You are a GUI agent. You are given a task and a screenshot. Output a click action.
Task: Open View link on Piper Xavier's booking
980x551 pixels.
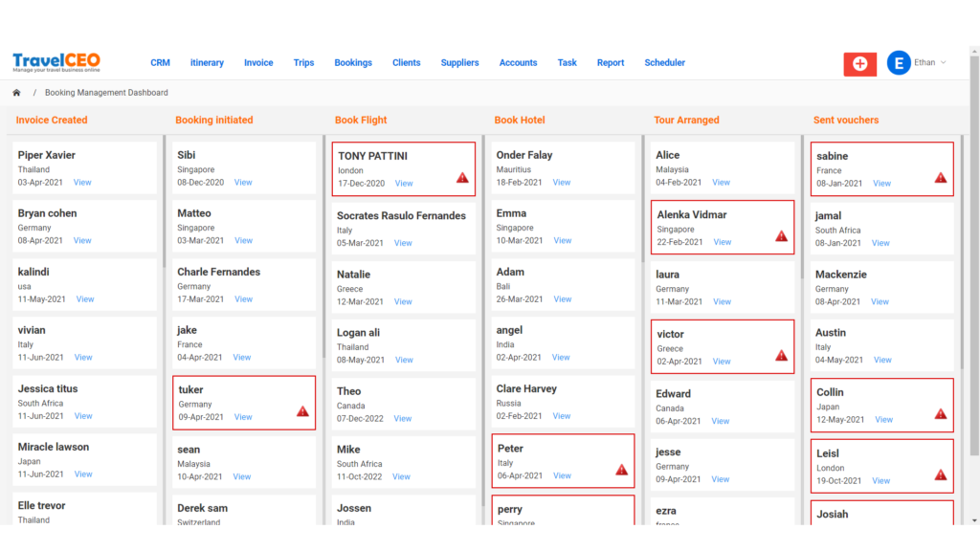[x=84, y=181]
